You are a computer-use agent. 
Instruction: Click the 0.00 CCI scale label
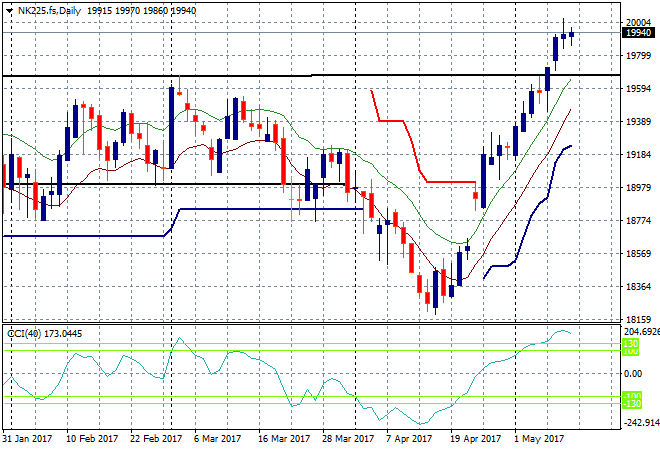633,373
